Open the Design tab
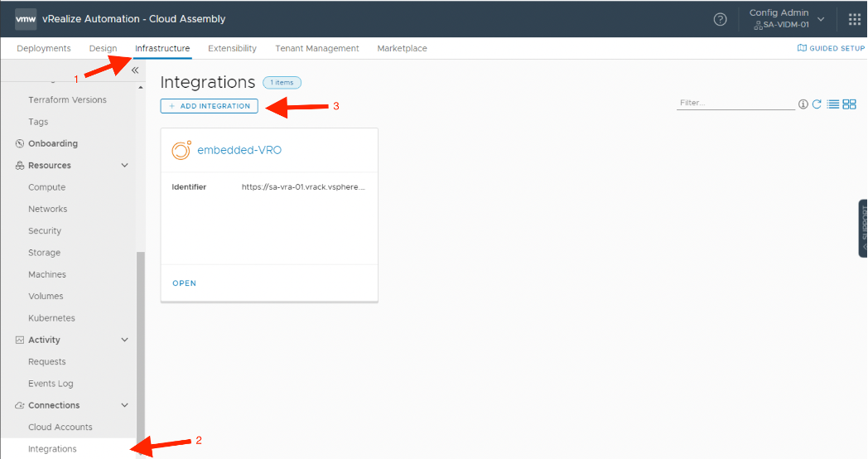Viewport: 868px width, 459px height. (x=103, y=48)
